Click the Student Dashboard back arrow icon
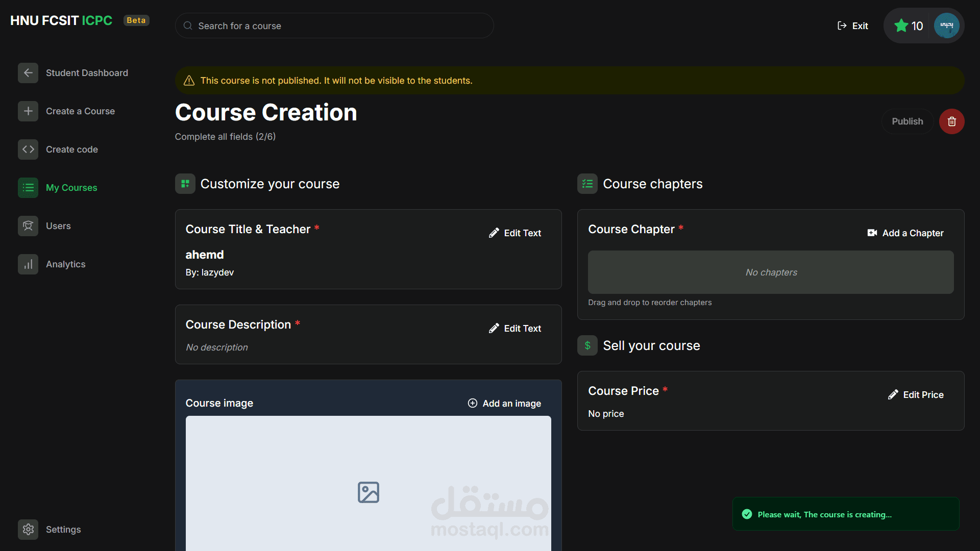Image resolution: width=980 pixels, height=551 pixels. point(28,73)
